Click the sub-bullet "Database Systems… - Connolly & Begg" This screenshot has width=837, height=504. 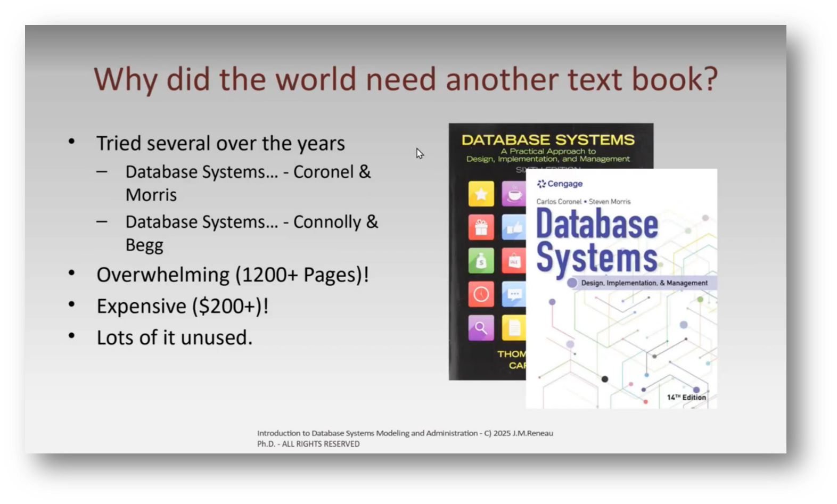pos(252,233)
